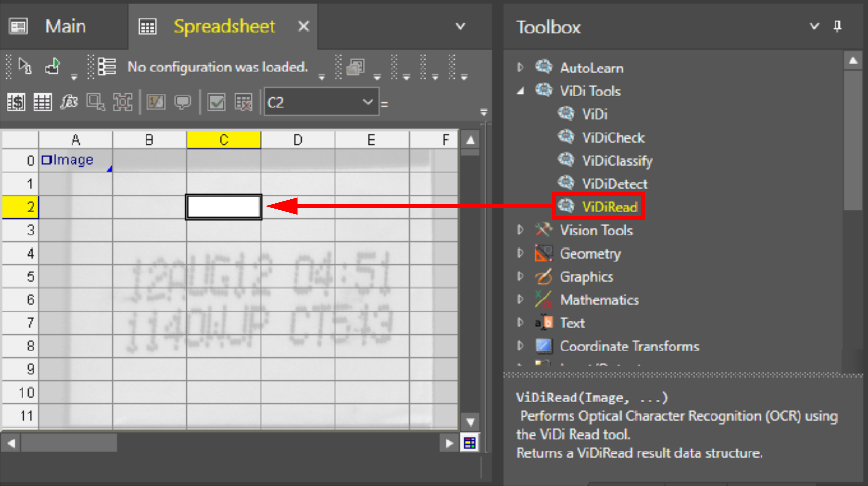Click the spreadsheet grid toolbar icon
Viewport: 868px width, 486px height.
coord(42,102)
